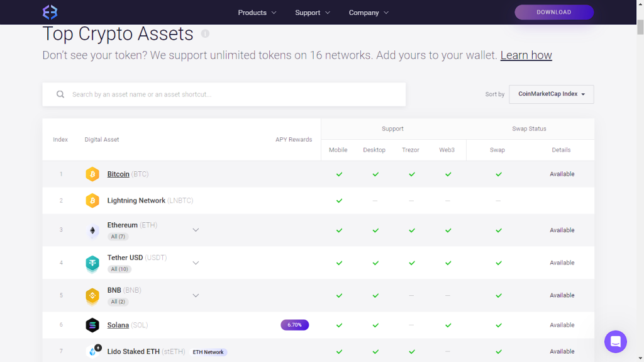This screenshot has width=644, height=362.
Task: Click the Ethereum coin icon
Action: click(x=92, y=230)
